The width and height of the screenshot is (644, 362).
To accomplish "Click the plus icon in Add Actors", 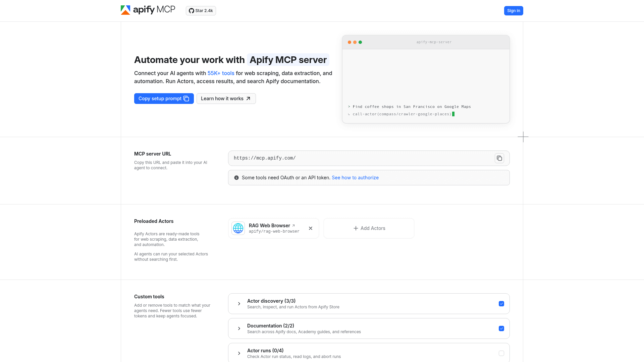I will point(356,228).
